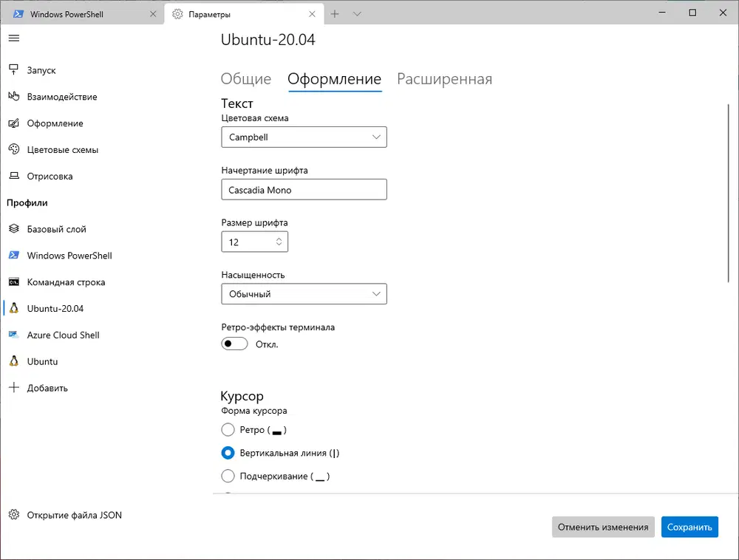Open the new tab profiles dropdown chevron

coord(357,14)
